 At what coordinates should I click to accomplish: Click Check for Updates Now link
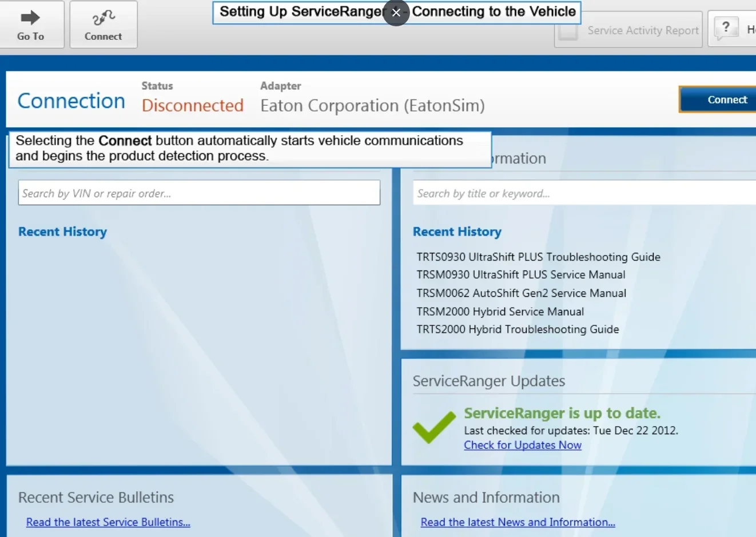pyautogui.click(x=522, y=445)
